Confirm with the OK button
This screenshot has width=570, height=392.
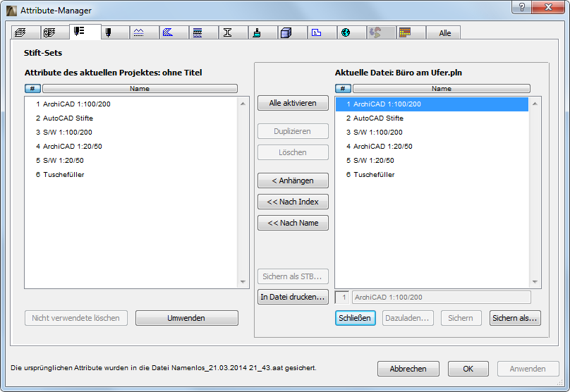(x=468, y=369)
